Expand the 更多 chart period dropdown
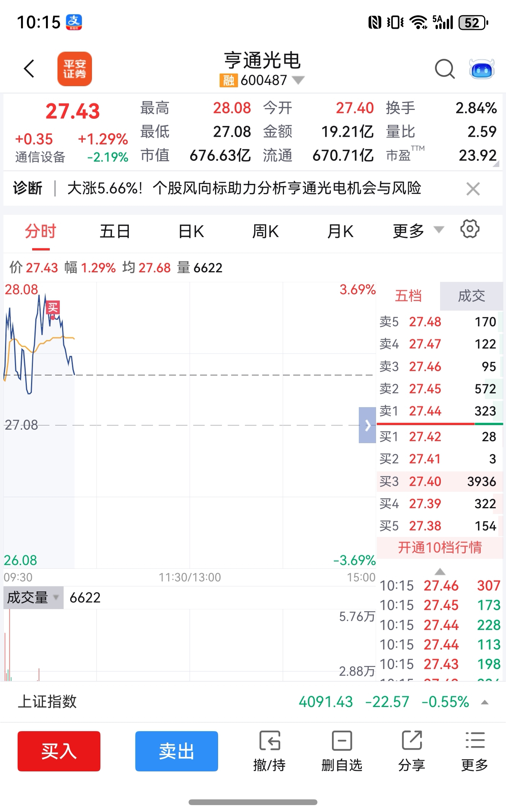Image resolution: width=506 pixels, height=812 pixels. [418, 231]
